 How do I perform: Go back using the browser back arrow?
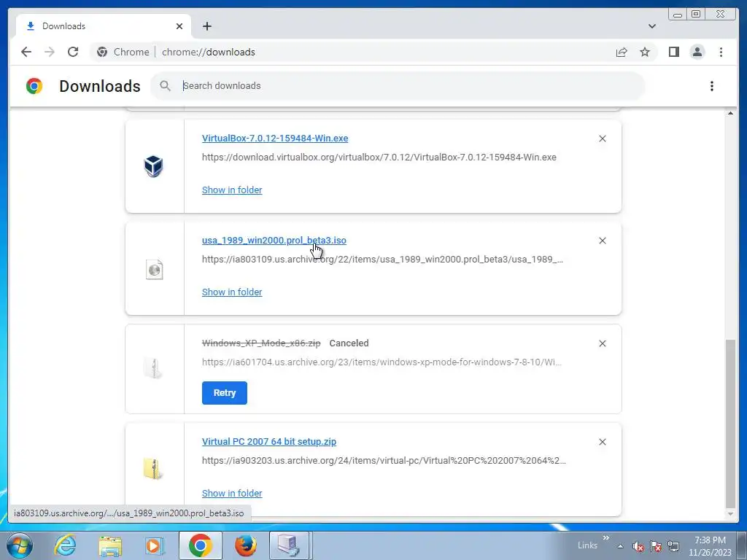click(x=26, y=52)
